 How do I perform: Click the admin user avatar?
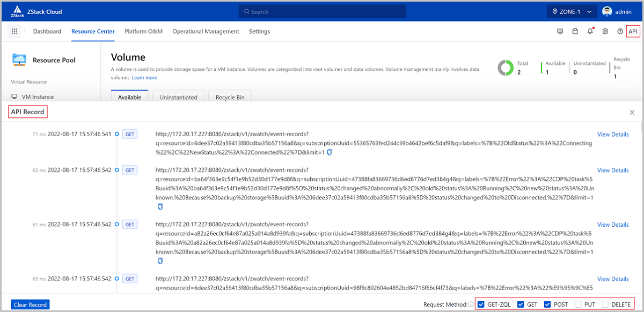(x=607, y=11)
